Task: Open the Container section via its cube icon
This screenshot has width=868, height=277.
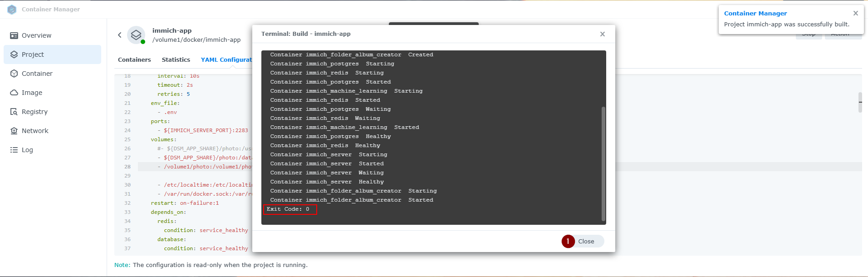Action: [x=14, y=74]
